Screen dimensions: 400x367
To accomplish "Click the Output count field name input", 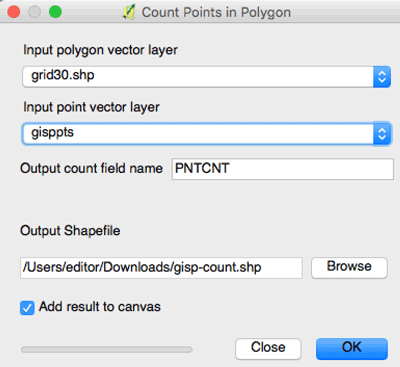I will coord(283,169).
